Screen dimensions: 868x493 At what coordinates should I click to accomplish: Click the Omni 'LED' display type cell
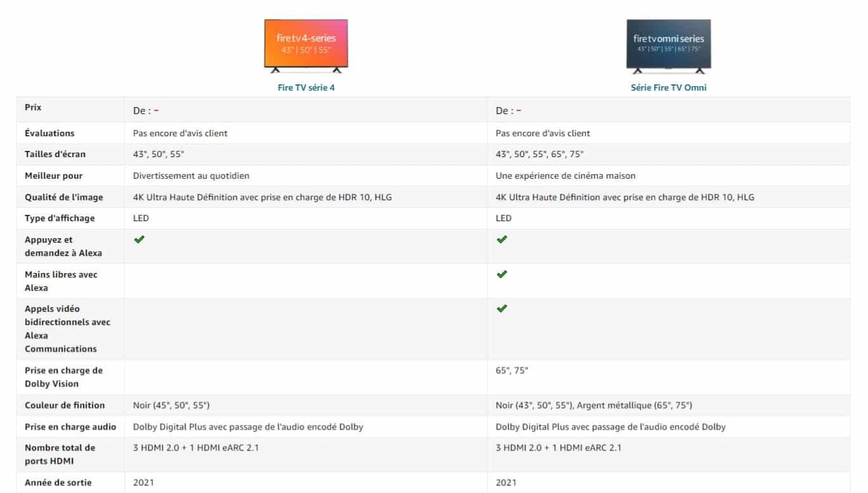coord(503,218)
